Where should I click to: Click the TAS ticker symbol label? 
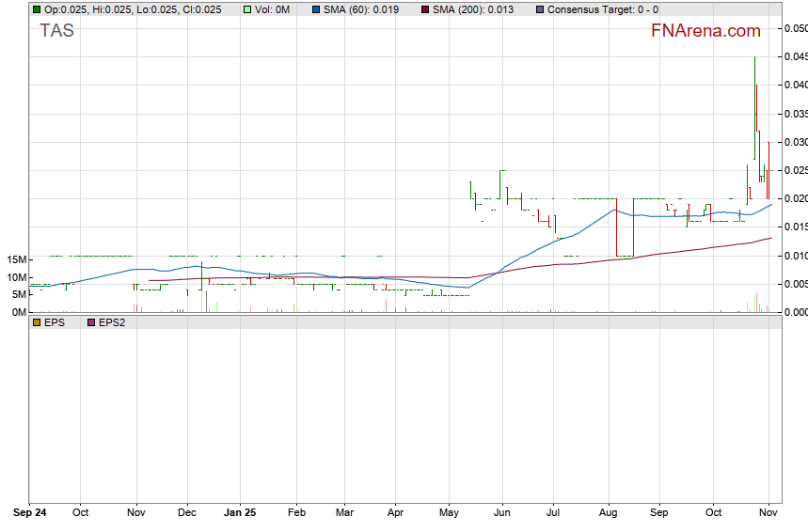56,30
